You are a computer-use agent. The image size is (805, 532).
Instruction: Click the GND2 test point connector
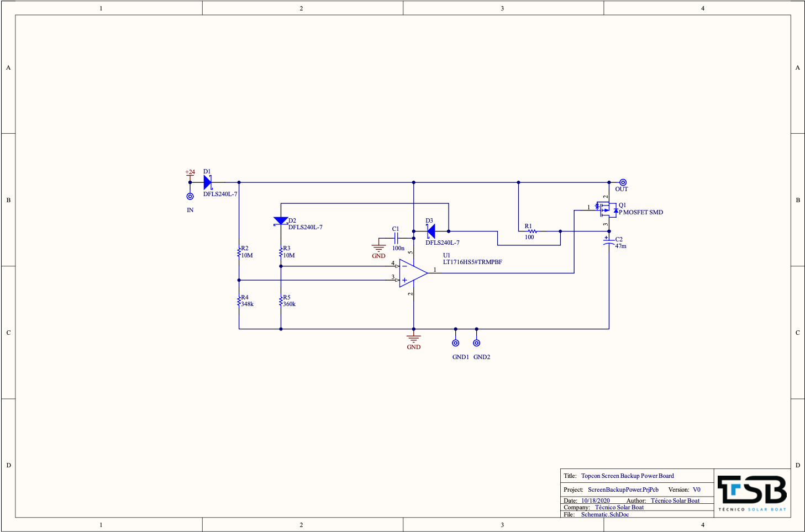[477, 343]
